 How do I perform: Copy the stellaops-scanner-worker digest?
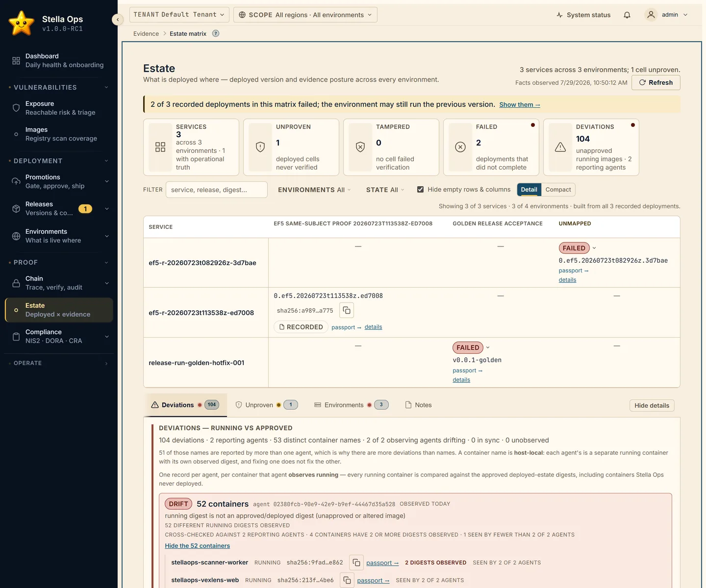coord(356,563)
